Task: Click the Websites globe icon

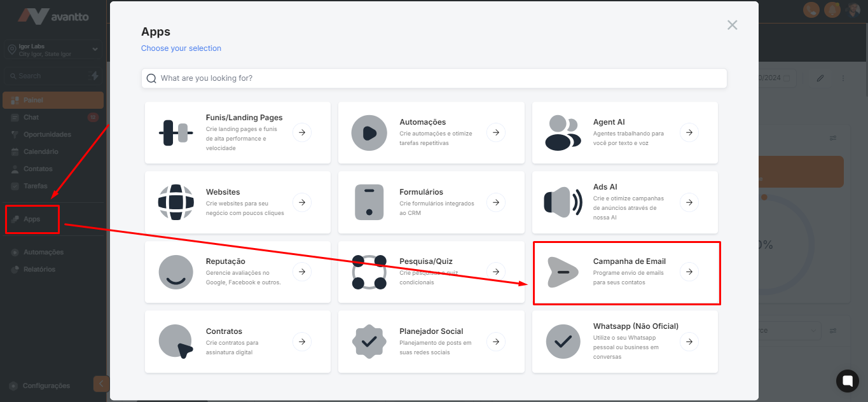Action: [176, 202]
